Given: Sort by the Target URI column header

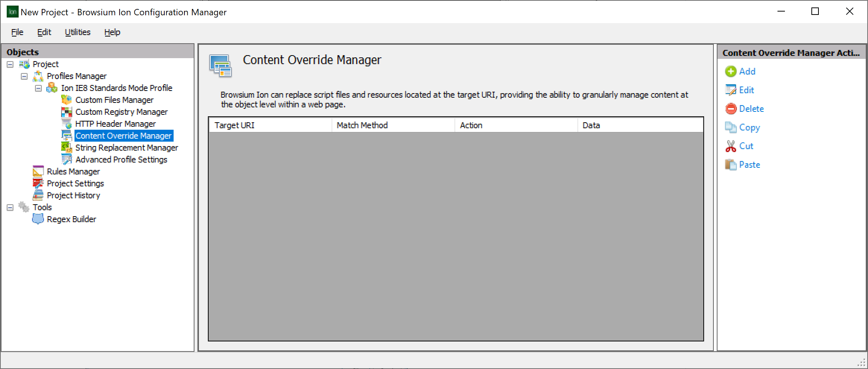Looking at the screenshot, I should click(270, 125).
